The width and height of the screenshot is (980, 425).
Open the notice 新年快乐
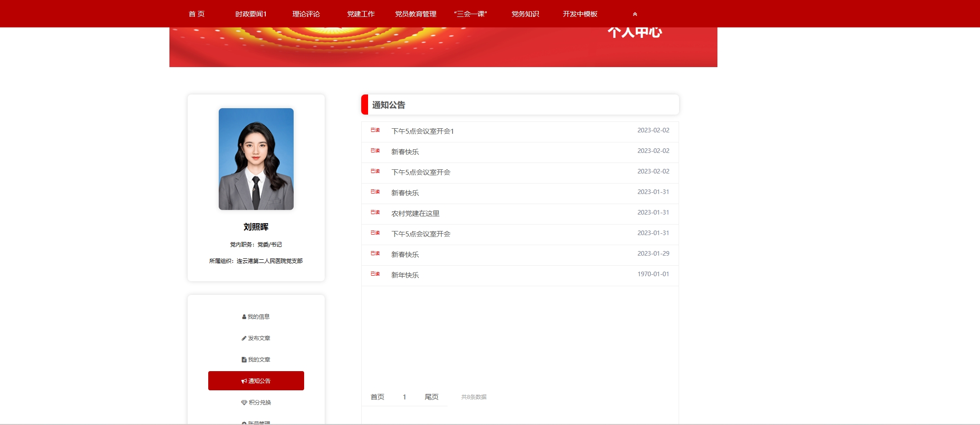[x=405, y=275]
